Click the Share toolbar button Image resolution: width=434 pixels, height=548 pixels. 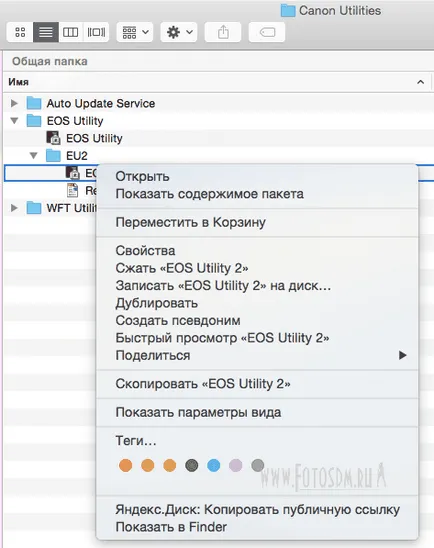pos(223,32)
